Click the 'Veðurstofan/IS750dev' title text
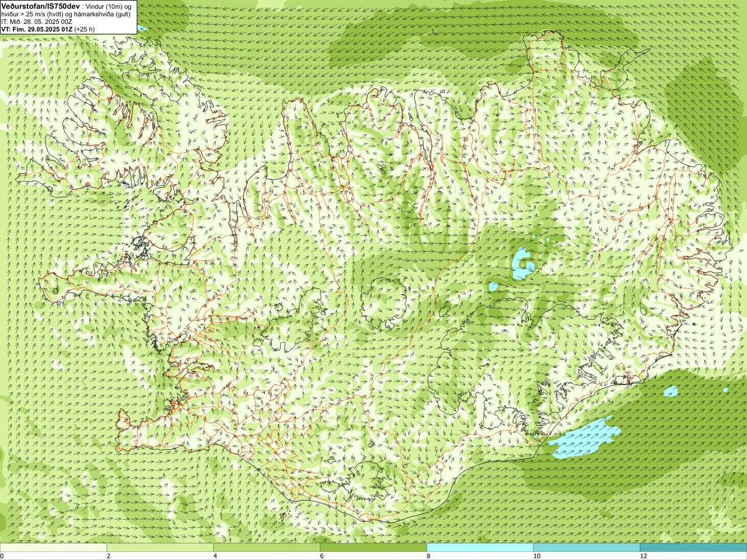Image resolution: width=747 pixels, height=560 pixels. coord(40,5)
